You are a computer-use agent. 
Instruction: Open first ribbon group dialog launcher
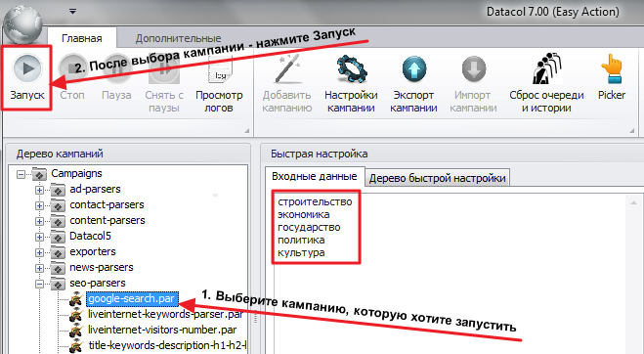pos(247,131)
